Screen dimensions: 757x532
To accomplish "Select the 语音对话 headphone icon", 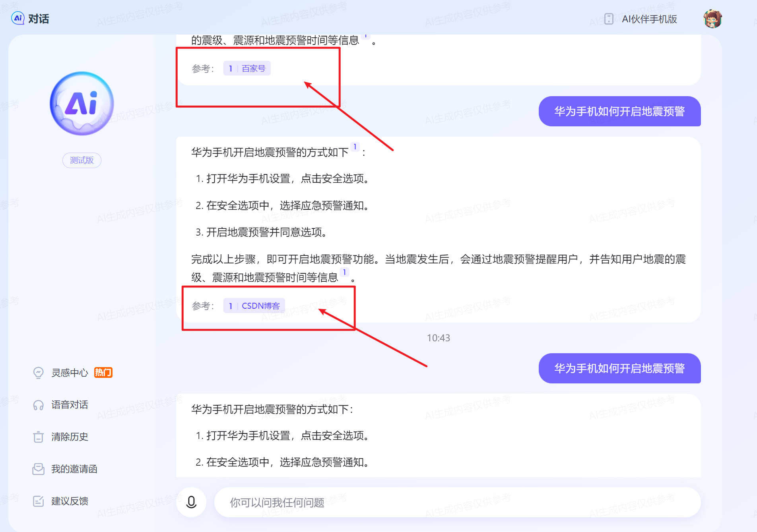I will [x=38, y=404].
